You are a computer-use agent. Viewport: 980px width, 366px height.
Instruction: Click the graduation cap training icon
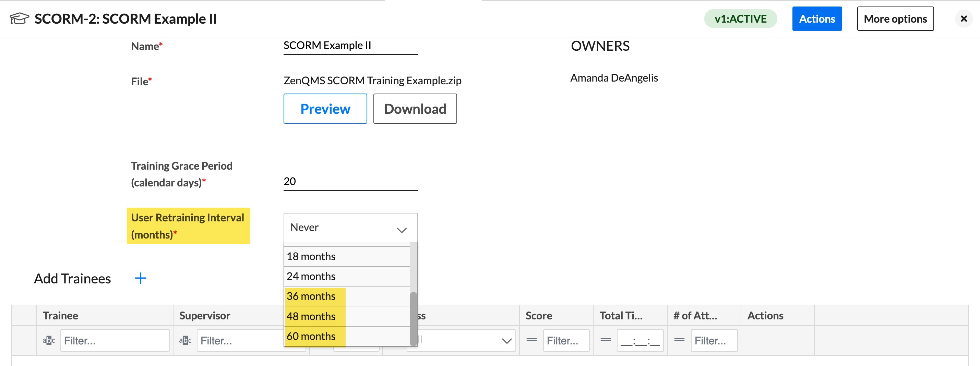[19, 18]
